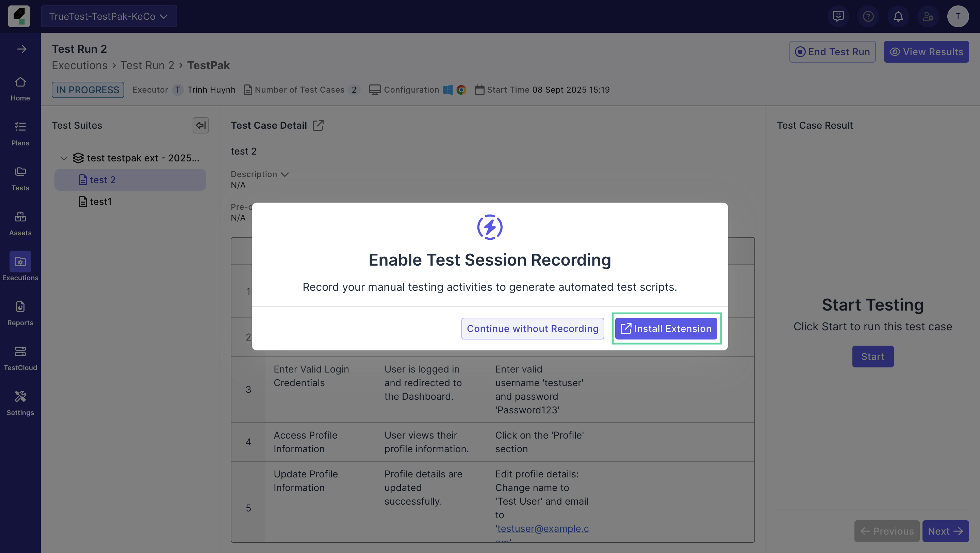Open the TrueTest-TestPak-KeCo project dropdown
This screenshot has width=980, height=553.
tap(109, 16)
